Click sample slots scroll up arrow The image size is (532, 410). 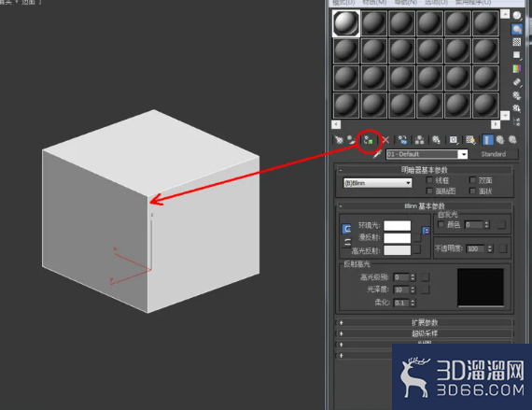click(505, 14)
